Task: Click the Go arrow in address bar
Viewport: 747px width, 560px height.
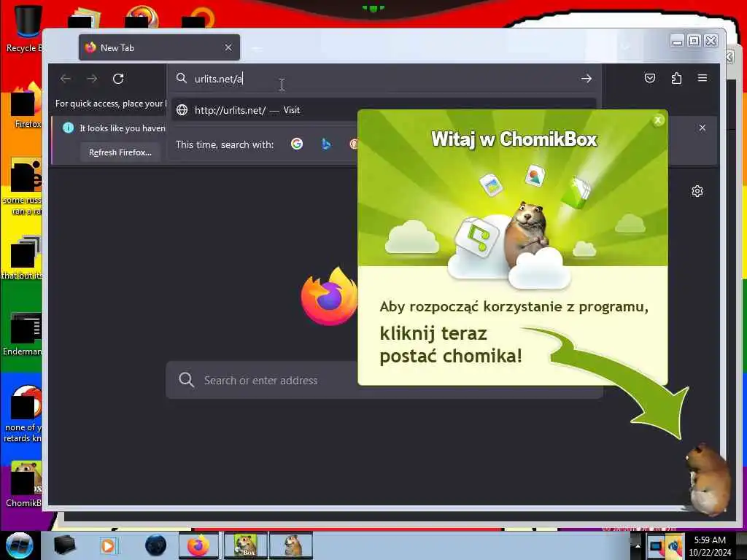Action: coord(587,79)
